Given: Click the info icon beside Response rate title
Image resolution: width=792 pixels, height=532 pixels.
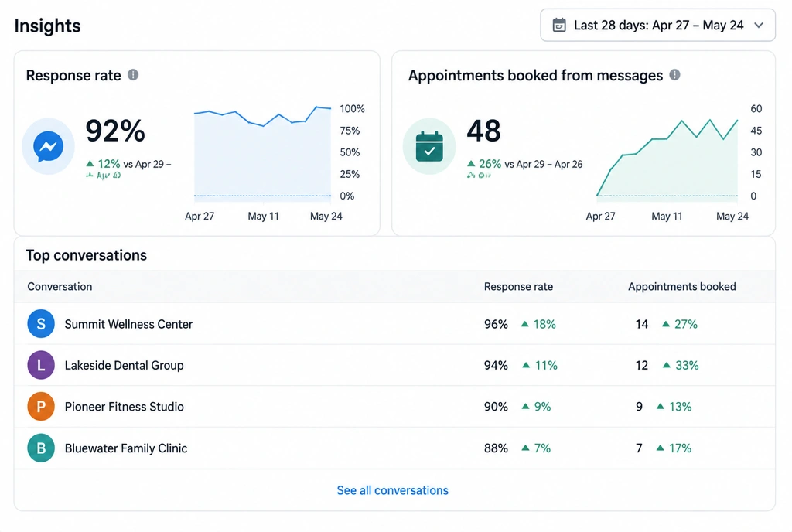Looking at the screenshot, I should (x=133, y=75).
